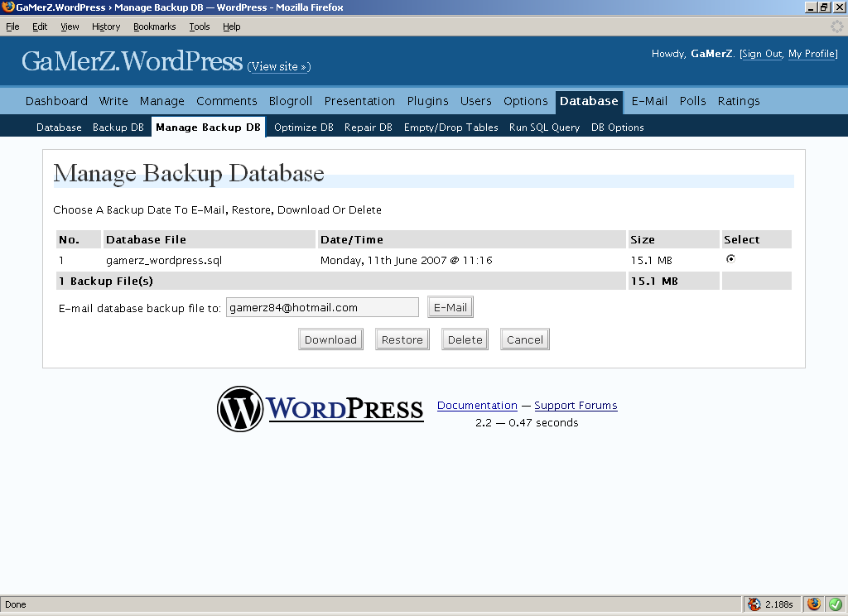Open the View menu

point(70,26)
